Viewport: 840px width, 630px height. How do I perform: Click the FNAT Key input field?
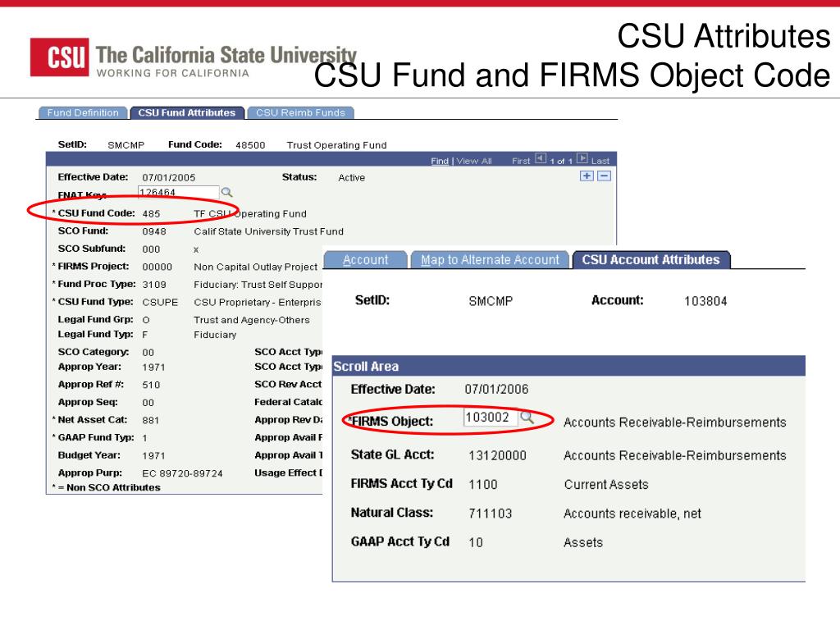(x=178, y=192)
